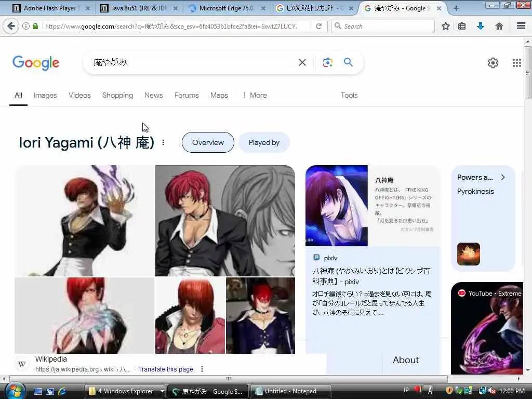
Task: Select the News search filter
Action: click(153, 96)
